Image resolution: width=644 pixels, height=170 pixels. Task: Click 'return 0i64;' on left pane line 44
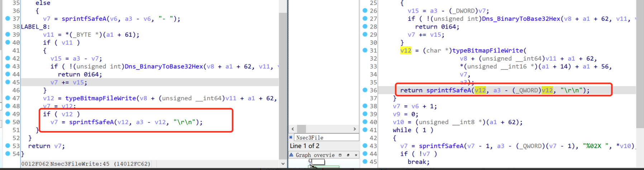point(80,74)
